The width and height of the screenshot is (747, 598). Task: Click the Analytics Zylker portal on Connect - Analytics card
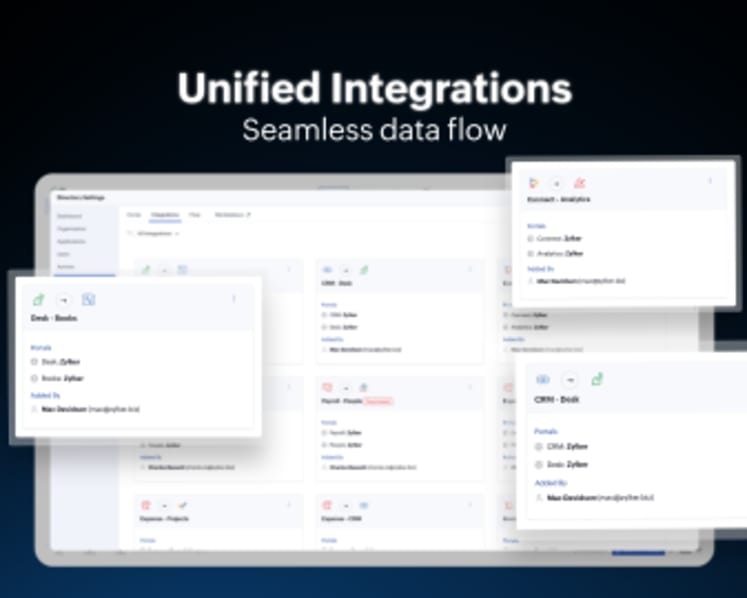pos(555,253)
